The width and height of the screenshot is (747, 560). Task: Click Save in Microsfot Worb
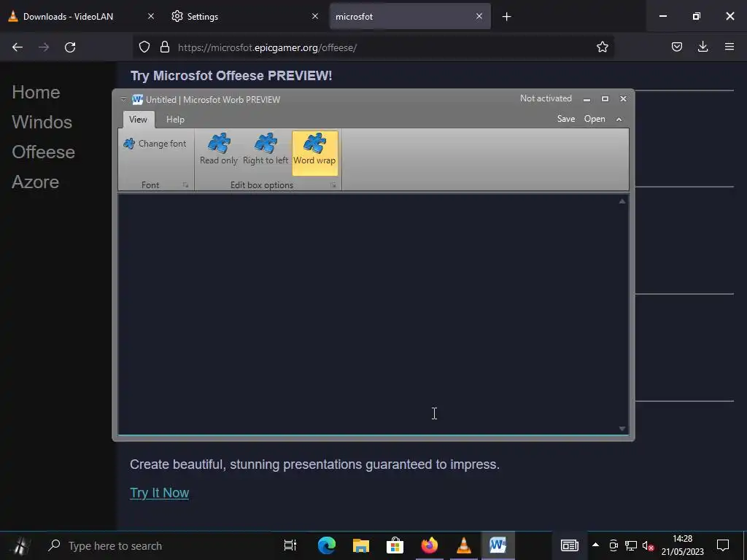[x=566, y=119]
